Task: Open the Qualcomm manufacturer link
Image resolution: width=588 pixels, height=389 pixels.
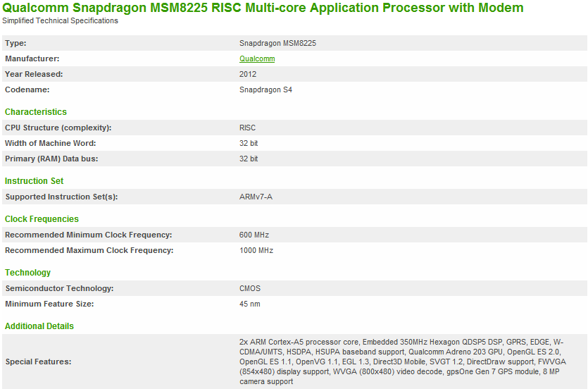Action: (257, 59)
